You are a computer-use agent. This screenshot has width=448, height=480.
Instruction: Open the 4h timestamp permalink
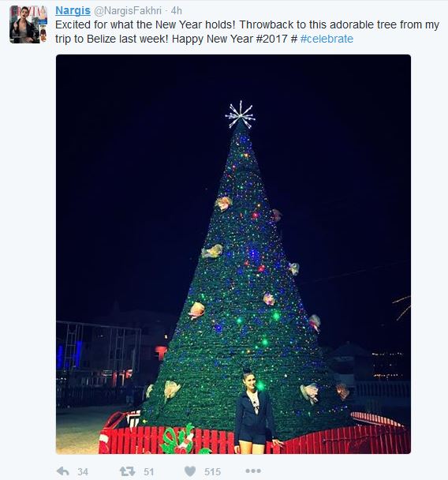pos(177,11)
